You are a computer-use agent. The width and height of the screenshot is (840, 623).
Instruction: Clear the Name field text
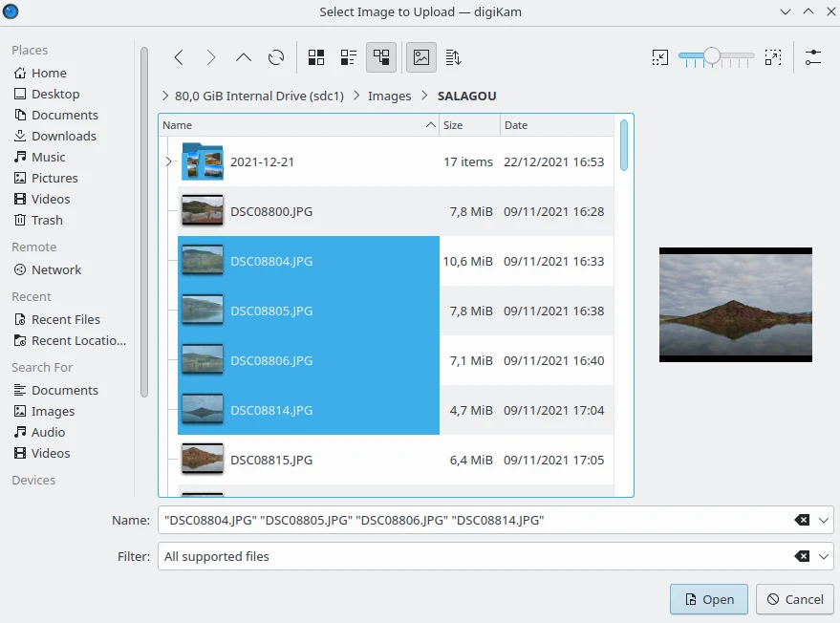pos(802,520)
